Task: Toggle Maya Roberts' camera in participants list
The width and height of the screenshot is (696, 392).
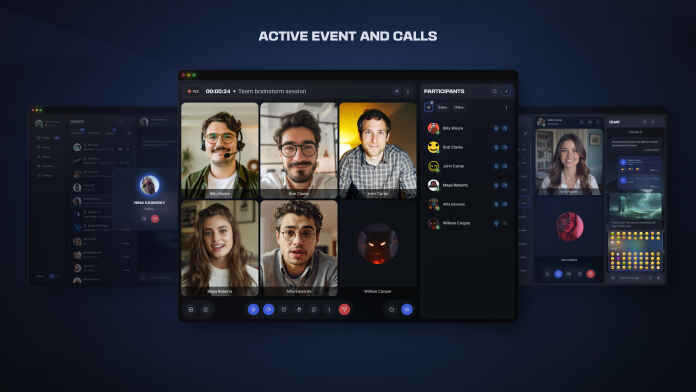Action: [x=505, y=185]
